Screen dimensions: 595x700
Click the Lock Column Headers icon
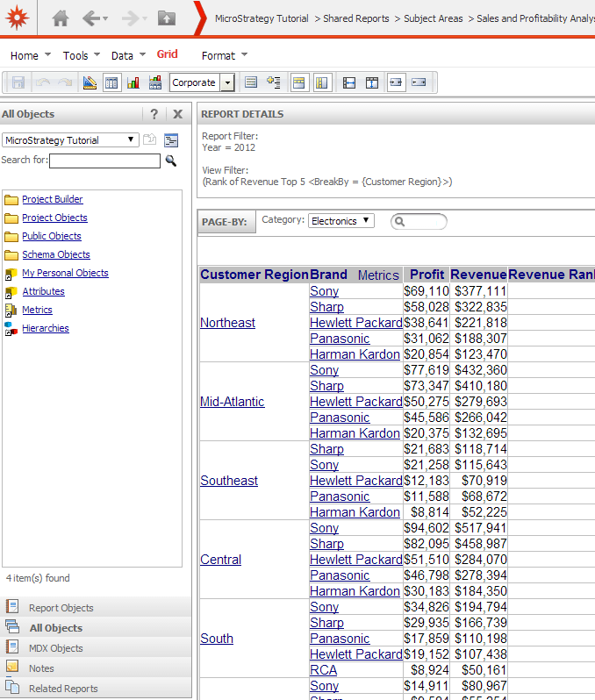371,82
